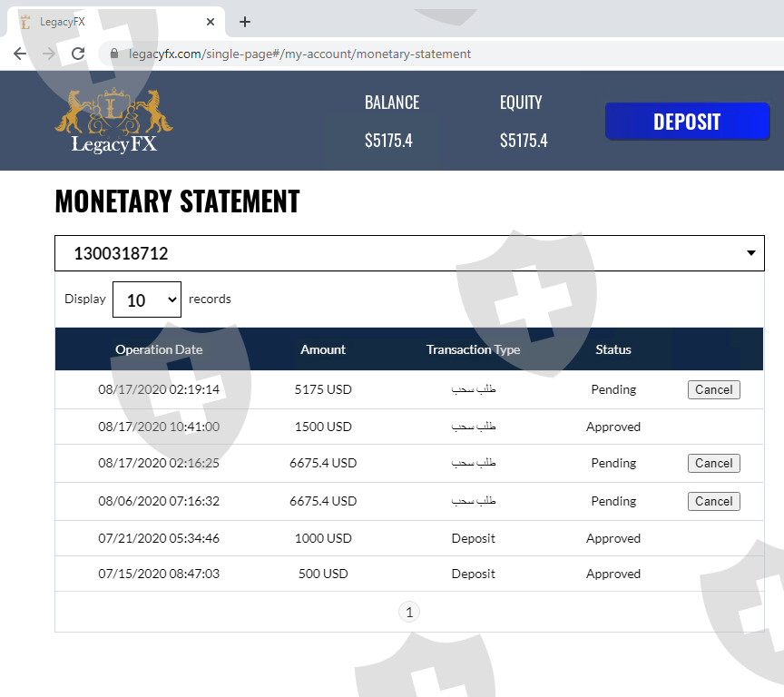Cancel the pending 5175 USD withdrawal
This screenshot has height=697, width=784.
(x=713, y=389)
